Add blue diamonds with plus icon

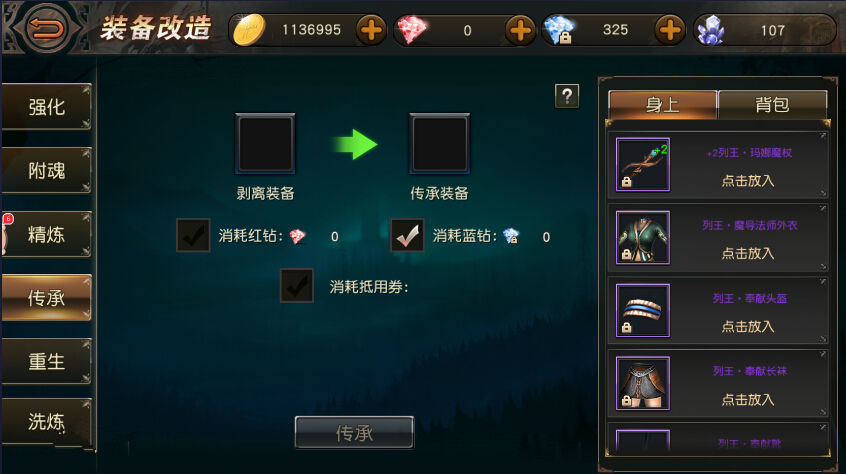(670, 30)
